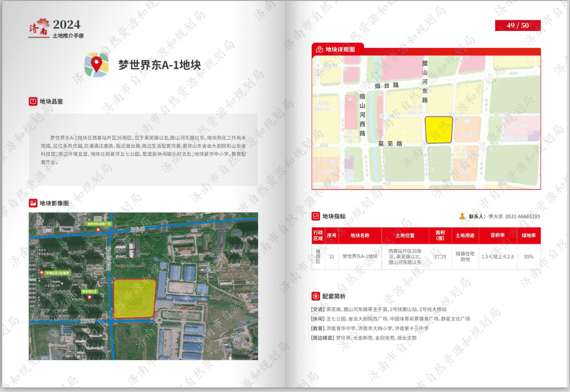Click the 腊山河西路 label on zoning map

click(363, 115)
